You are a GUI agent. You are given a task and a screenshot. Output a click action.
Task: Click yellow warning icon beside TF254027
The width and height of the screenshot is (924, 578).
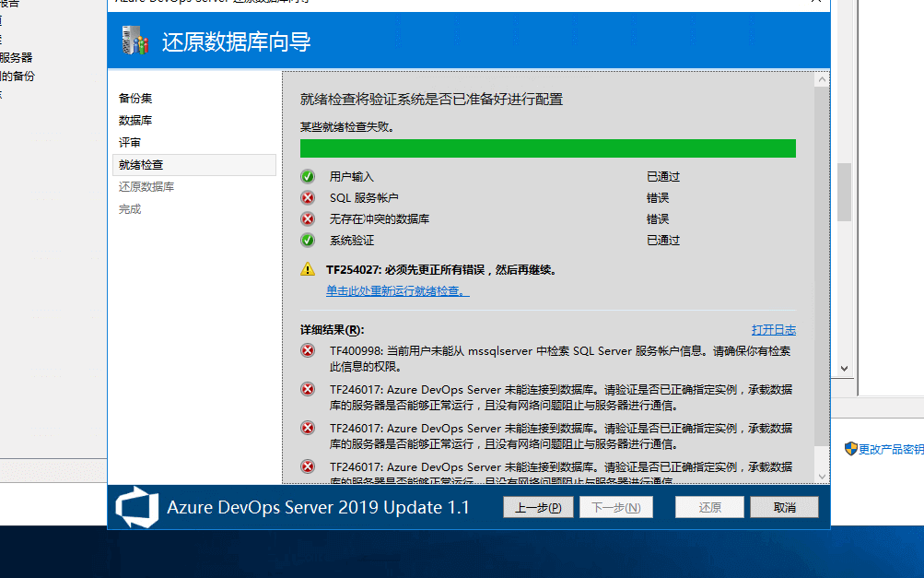pyautogui.click(x=308, y=270)
